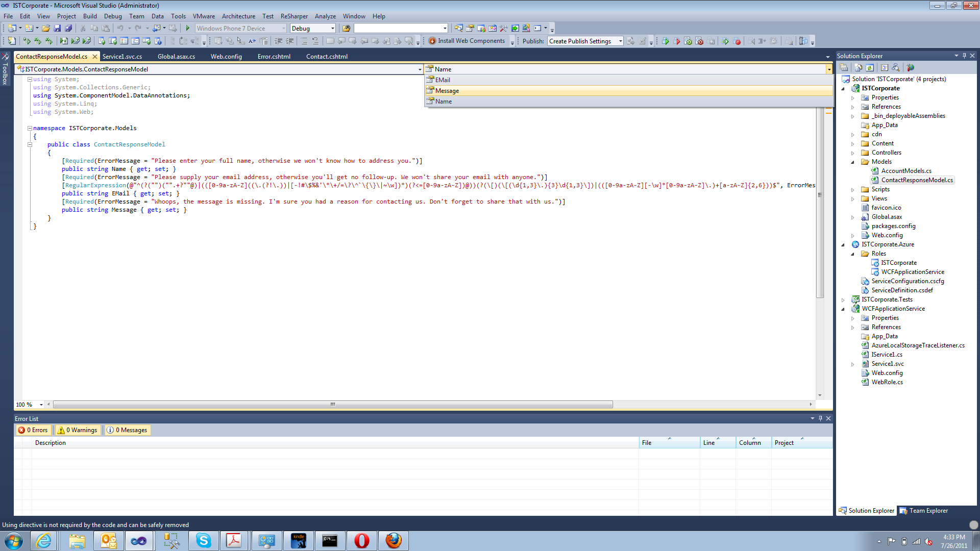Viewport: 980px width, 551px height.
Task: Undo the last edit via toolbar
Action: pos(121,28)
